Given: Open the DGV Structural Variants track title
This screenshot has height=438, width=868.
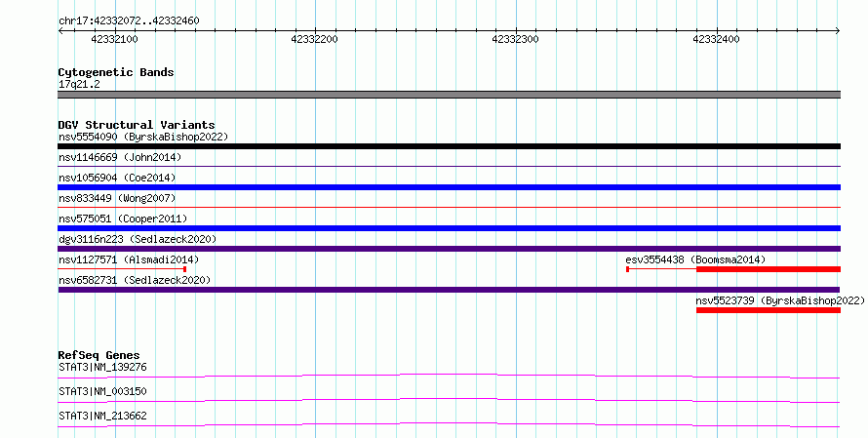Looking at the screenshot, I should click(137, 125).
